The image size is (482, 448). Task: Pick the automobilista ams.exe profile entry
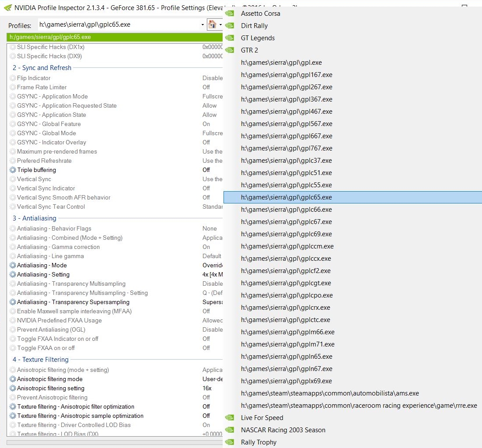tap(330, 393)
